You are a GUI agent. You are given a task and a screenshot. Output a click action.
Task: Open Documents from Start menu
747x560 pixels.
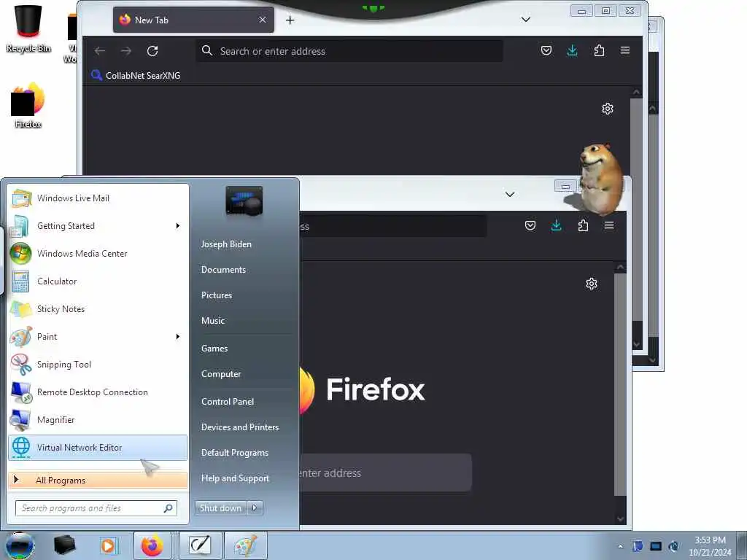[223, 270]
